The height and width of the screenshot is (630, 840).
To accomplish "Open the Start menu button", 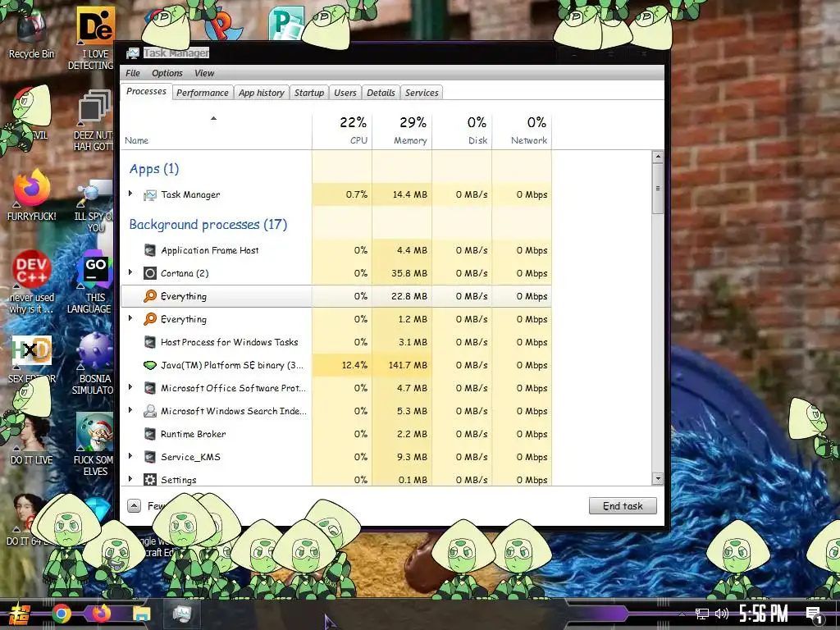I will (20, 614).
